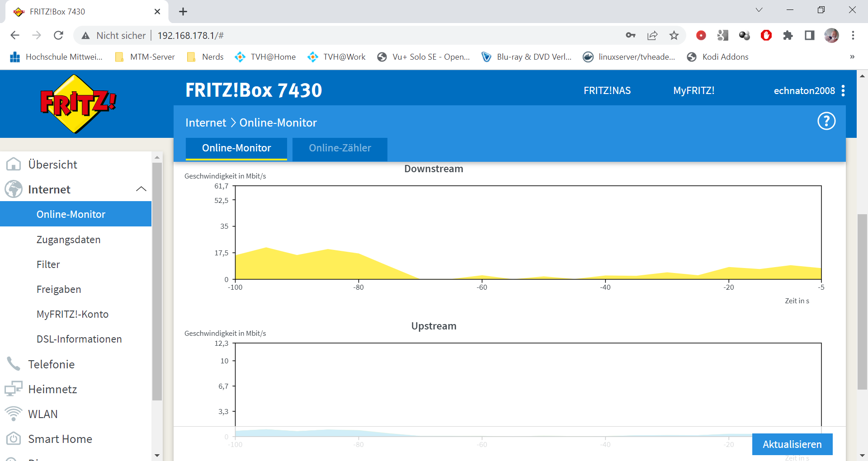The image size is (868, 461).
Task: Click sidebar scroll down arrow
Action: coord(157,455)
